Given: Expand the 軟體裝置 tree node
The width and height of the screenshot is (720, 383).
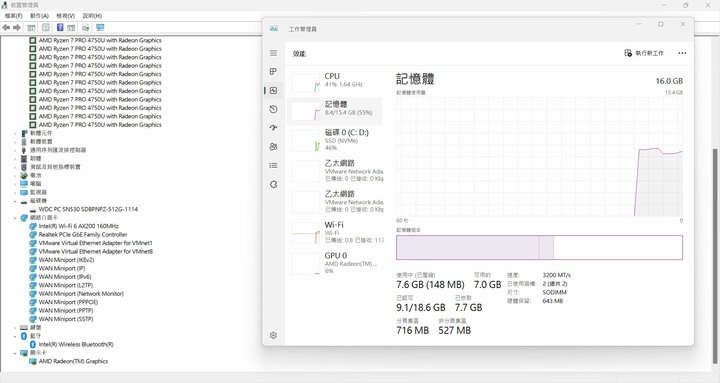Looking at the screenshot, I should [x=15, y=142].
